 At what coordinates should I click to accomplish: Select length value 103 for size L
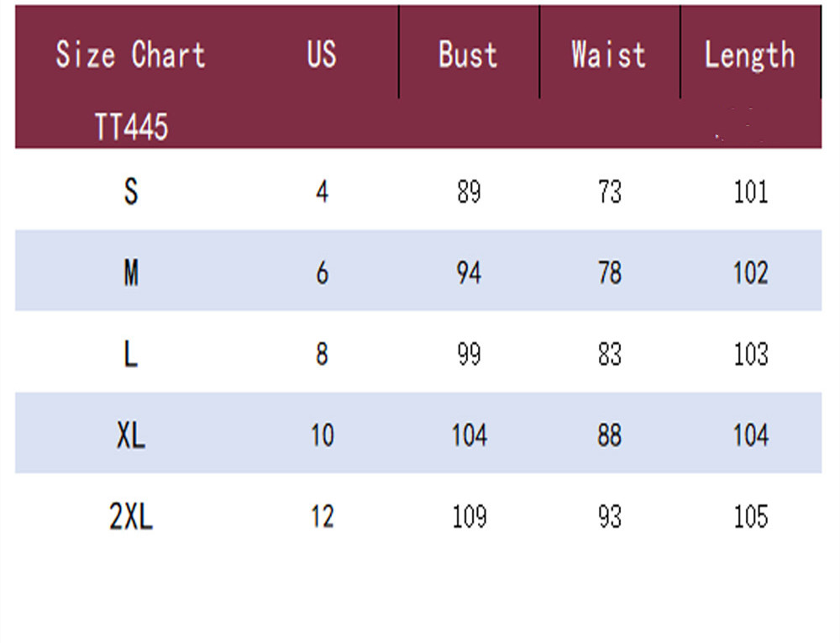click(x=750, y=355)
